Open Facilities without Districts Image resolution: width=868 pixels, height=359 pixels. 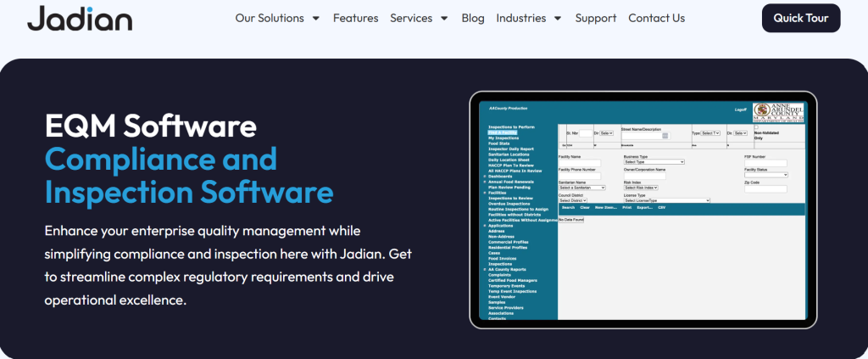pos(515,215)
